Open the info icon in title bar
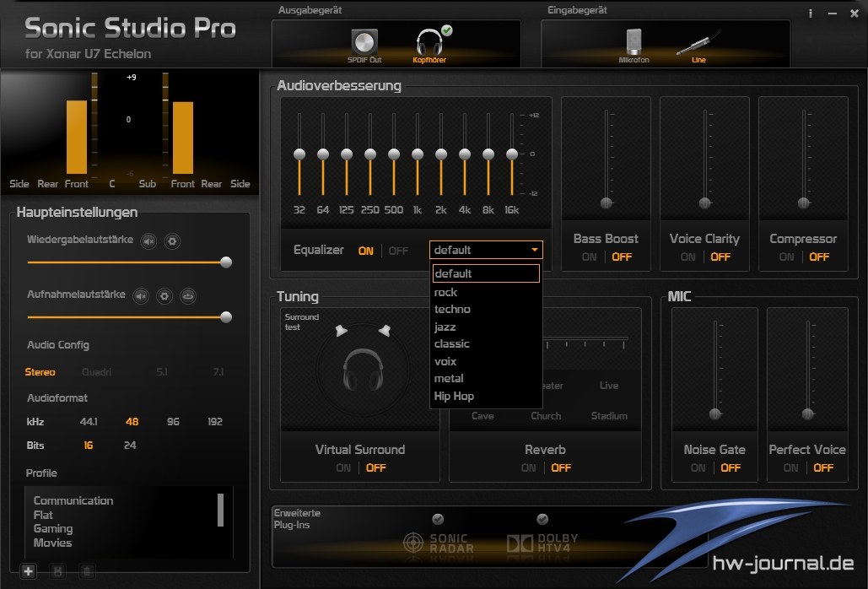 pyautogui.click(x=811, y=14)
